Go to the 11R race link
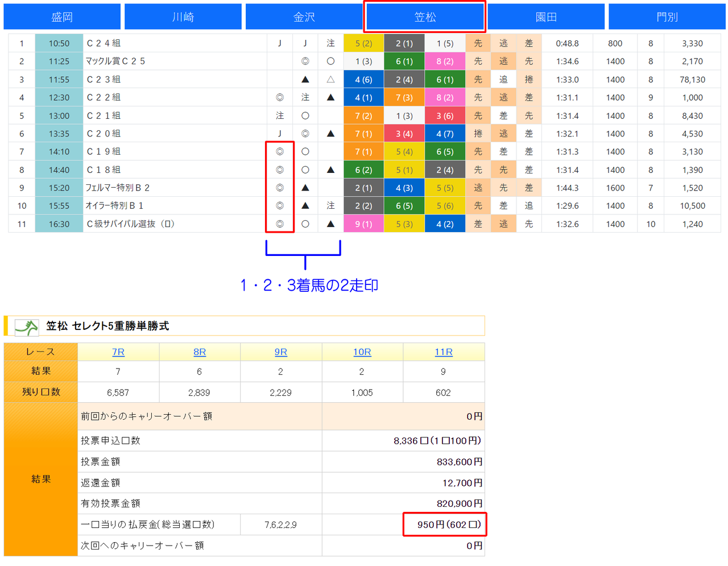The image size is (728, 566). click(x=444, y=352)
